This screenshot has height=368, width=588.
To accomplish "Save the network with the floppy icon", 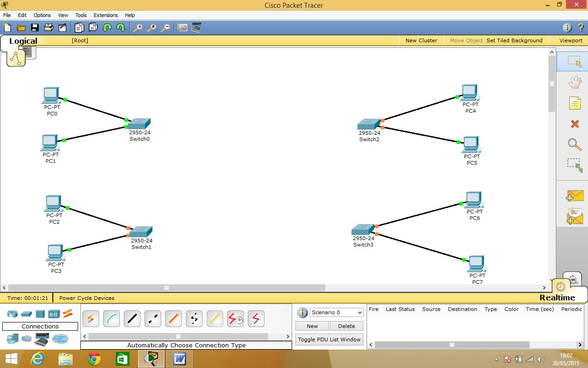I will (34, 28).
